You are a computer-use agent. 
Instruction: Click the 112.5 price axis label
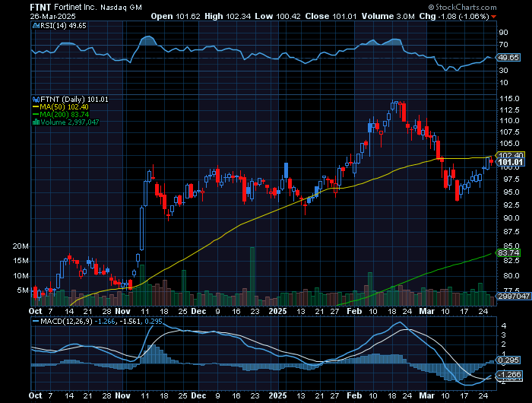510,110
